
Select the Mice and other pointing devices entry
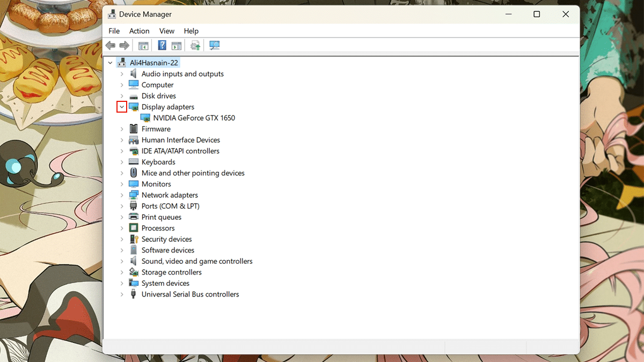click(x=193, y=173)
